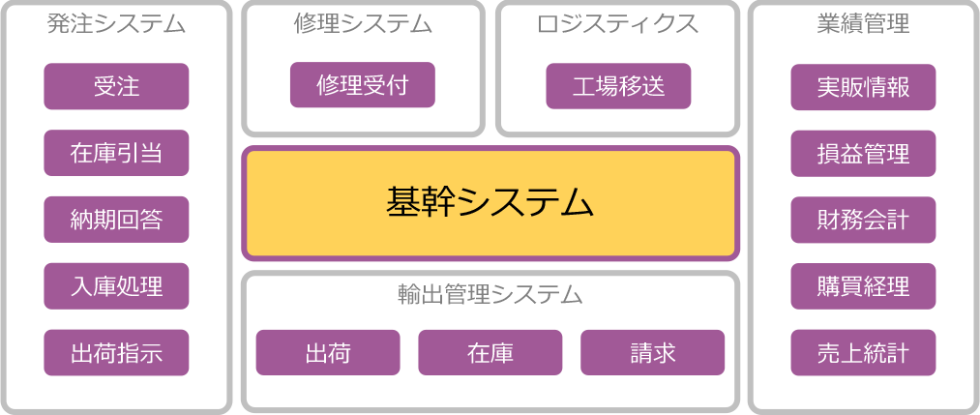Select the 財務会計 button
The width and height of the screenshot is (980, 415).
tap(863, 220)
